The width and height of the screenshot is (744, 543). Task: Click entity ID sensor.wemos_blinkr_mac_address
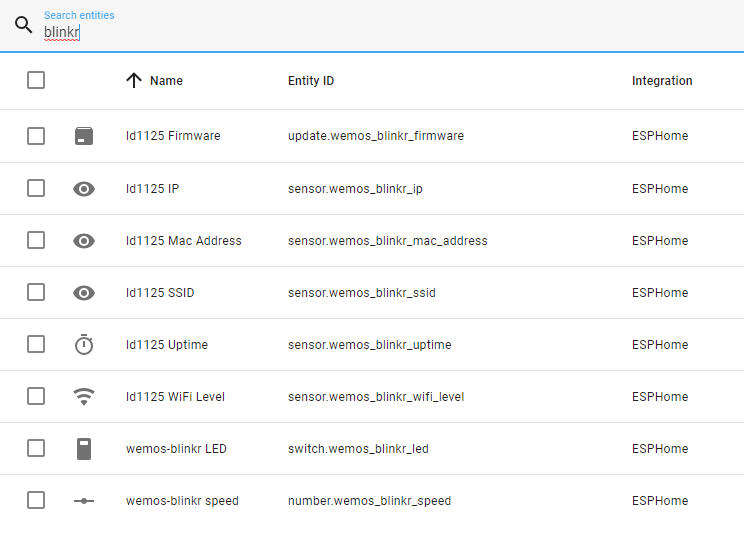pos(388,241)
